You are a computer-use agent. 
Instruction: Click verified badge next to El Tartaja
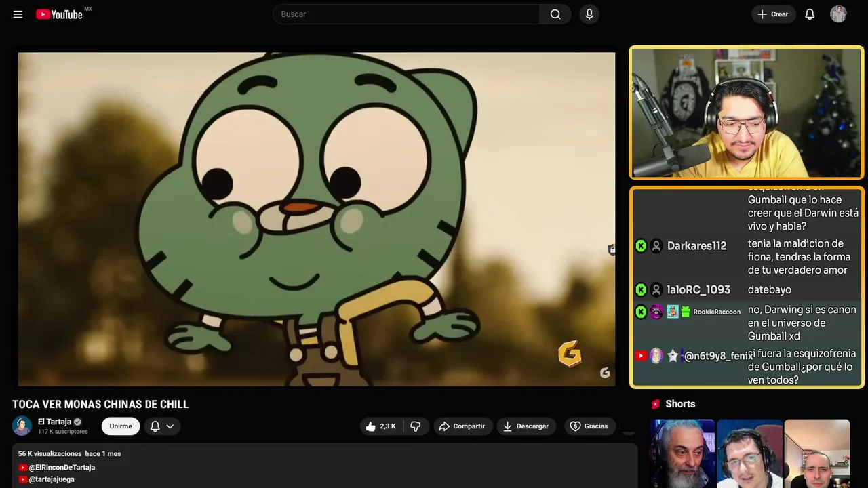(77, 422)
